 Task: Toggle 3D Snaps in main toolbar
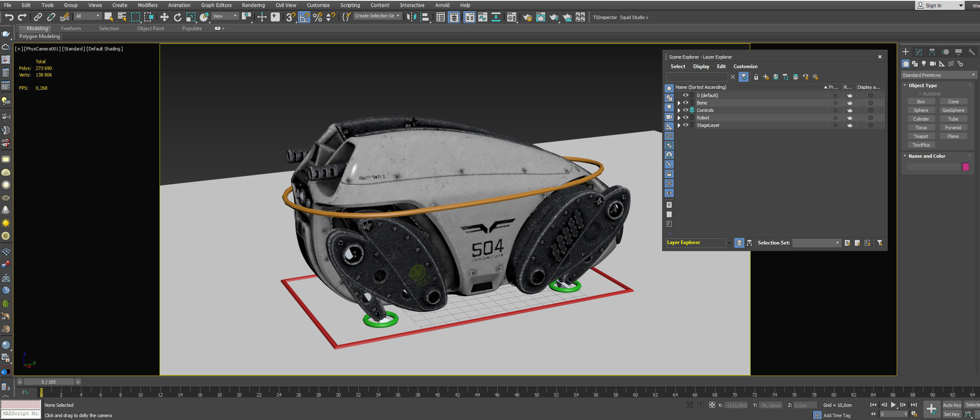tap(291, 17)
